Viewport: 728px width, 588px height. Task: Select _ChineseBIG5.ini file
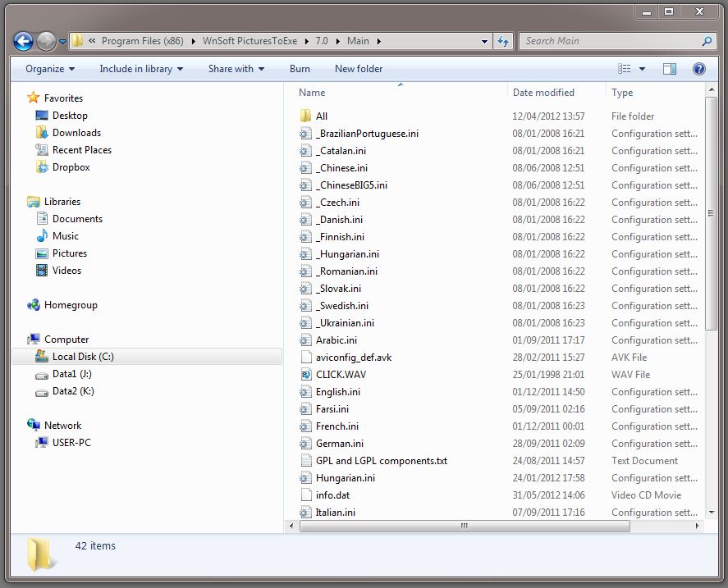pyautogui.click(x=351, y=185)
